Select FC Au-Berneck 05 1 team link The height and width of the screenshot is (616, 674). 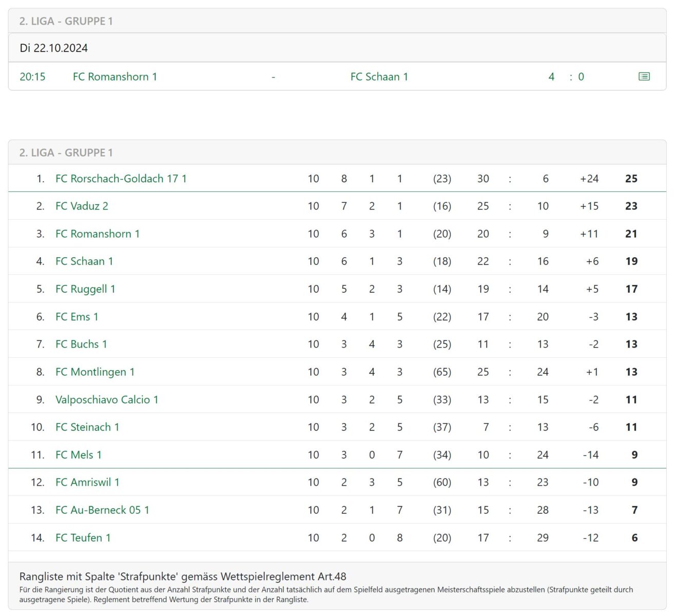(x=102, y=510)
